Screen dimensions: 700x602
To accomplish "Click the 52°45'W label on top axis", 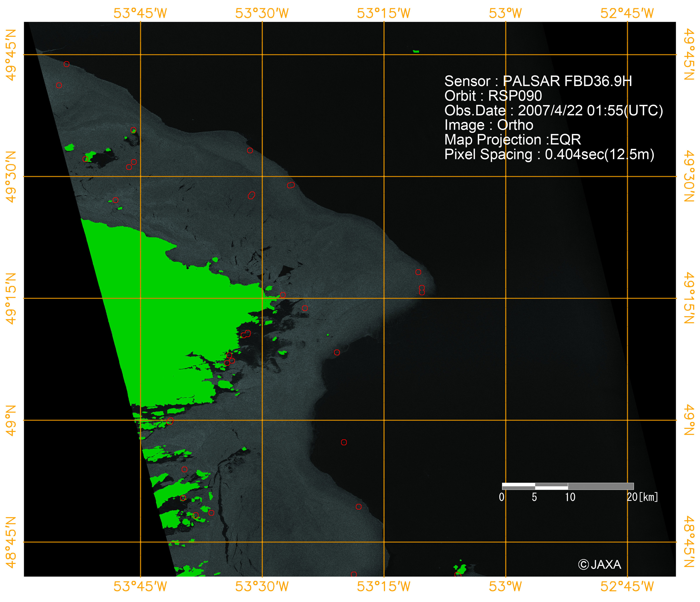I will click(x=627, y=13).
